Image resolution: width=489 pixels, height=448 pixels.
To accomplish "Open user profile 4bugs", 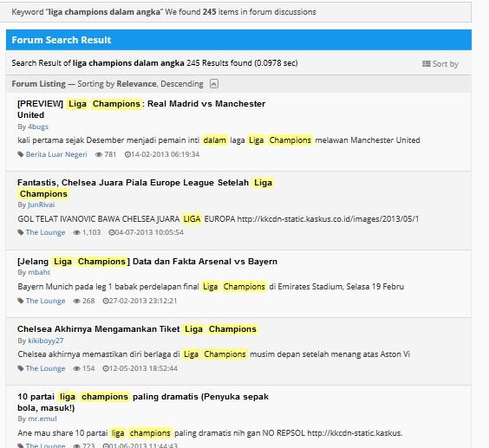I will point(38,127).
